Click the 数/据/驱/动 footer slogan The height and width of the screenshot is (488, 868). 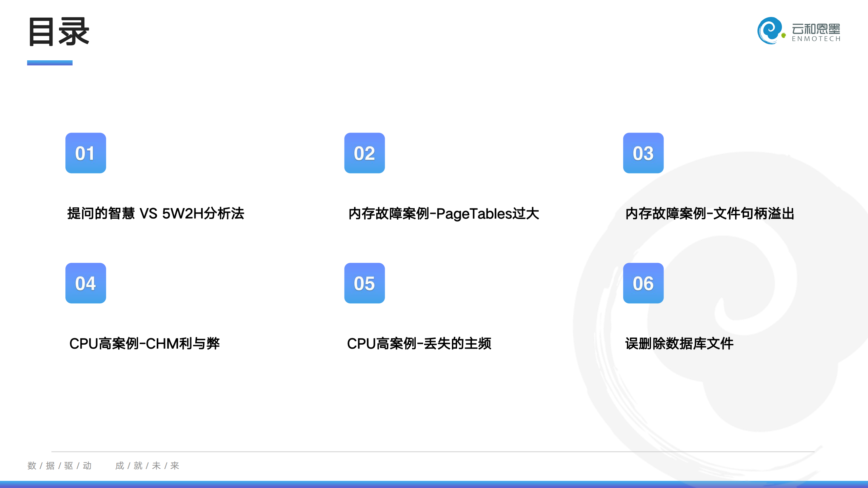pyautogui.click(x=60, y=466)
